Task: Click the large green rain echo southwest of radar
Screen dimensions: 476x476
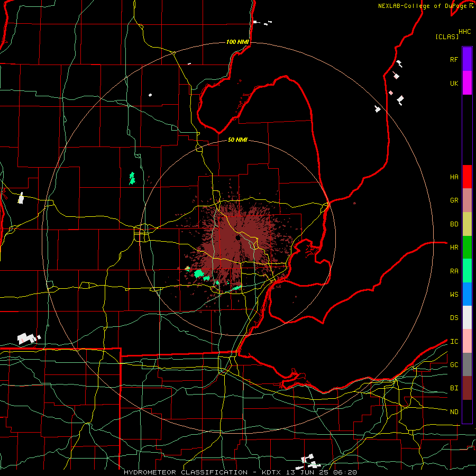Action: tap(199, 273)
